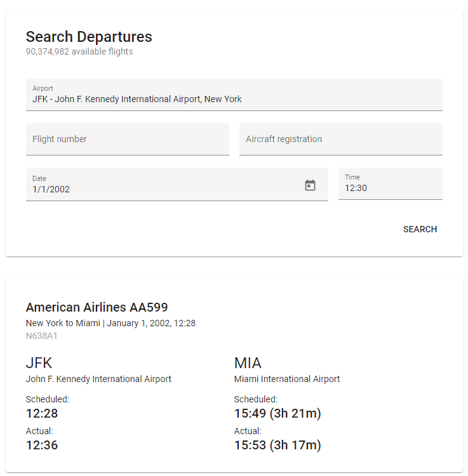Image resolution: width=468 pixels, height=476 pixels.
Task: Click John F. Kennedy International Airport result label
Action: (x=98, y=379)
